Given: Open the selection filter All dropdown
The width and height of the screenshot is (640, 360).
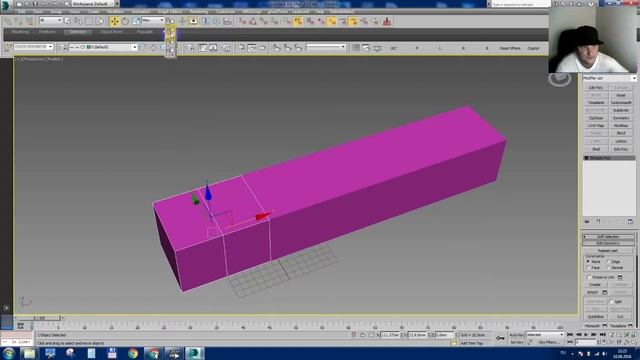Looking at the screenshot, I should click(51, 20).
